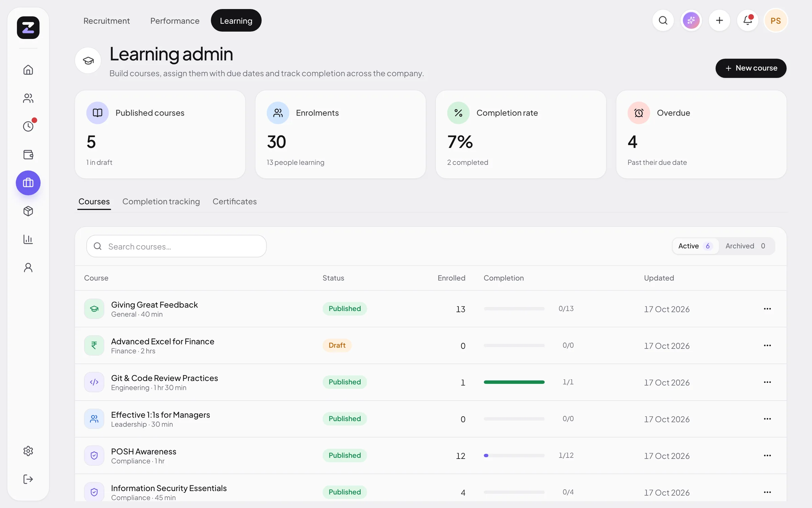The width and height of the screenshot is (812, 508).
Task: Open more options for Giving Great Feedback
Action: (x=767, y=309)
